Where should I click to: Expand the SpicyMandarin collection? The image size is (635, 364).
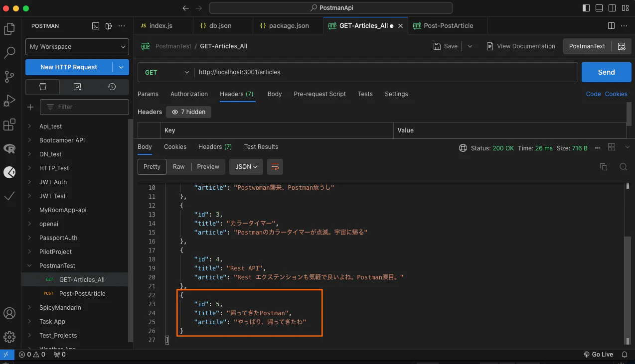[x=29, y=308]
